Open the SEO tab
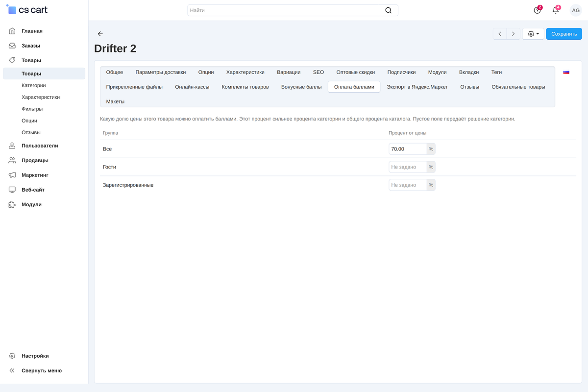Image resolution: width=588 pixels, height=392 pixels. tap(318, 72)
